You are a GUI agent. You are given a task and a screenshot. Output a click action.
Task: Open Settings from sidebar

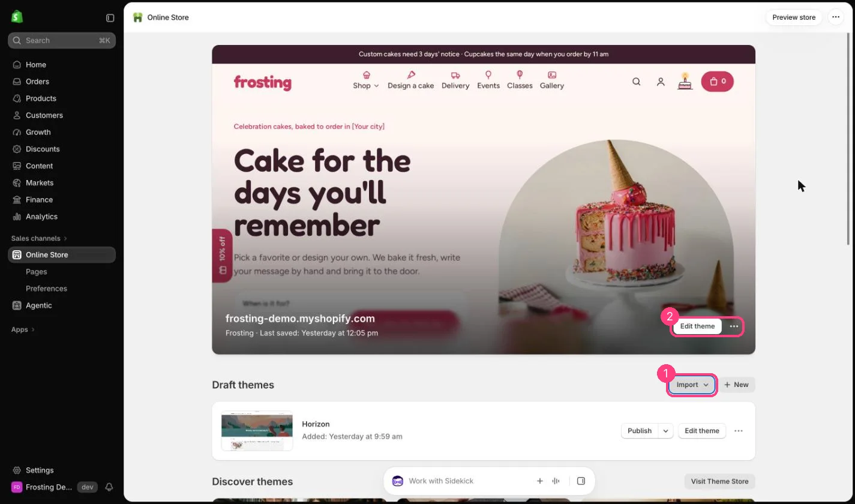click(x=62, y=470)
